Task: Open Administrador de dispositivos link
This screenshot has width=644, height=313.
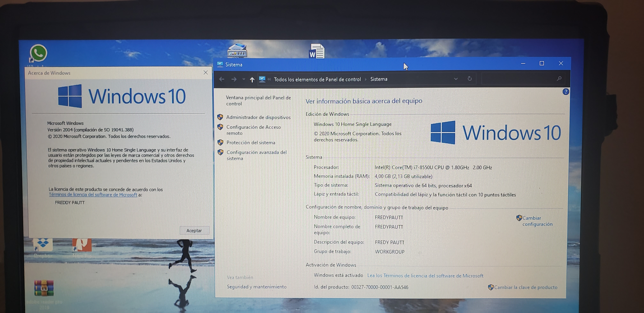Action: [x=258, y=117]
